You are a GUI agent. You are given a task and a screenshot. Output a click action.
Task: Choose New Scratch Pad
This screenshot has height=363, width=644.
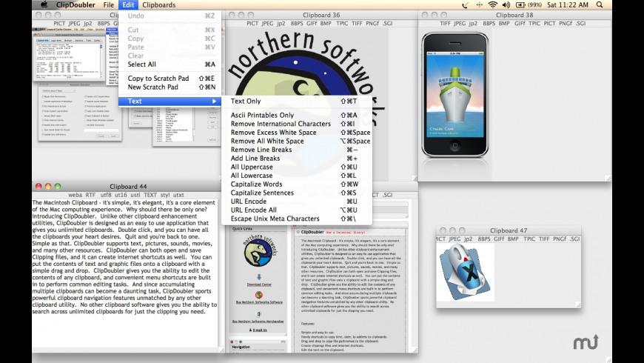pyautogui.click(x=170, y=87)
